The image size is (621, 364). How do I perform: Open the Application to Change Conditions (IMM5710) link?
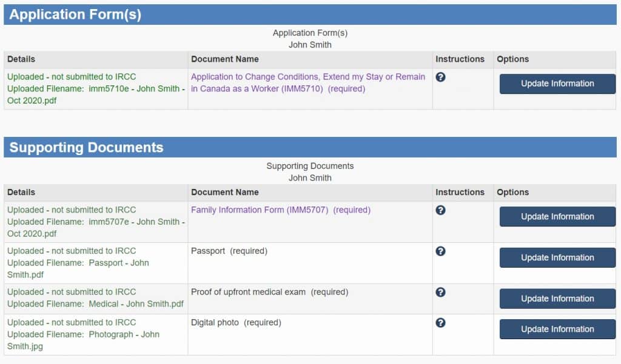[308, 82]
